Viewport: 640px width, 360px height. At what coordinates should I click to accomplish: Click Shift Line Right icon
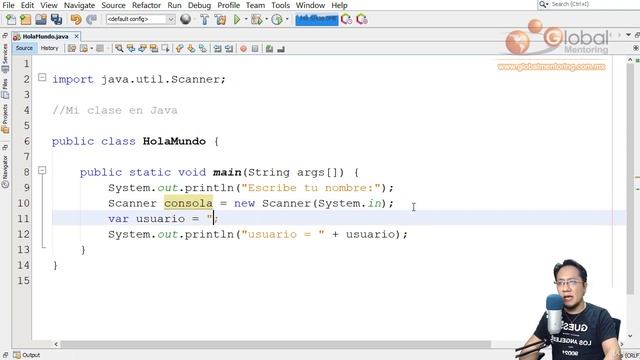click(229, 49)
